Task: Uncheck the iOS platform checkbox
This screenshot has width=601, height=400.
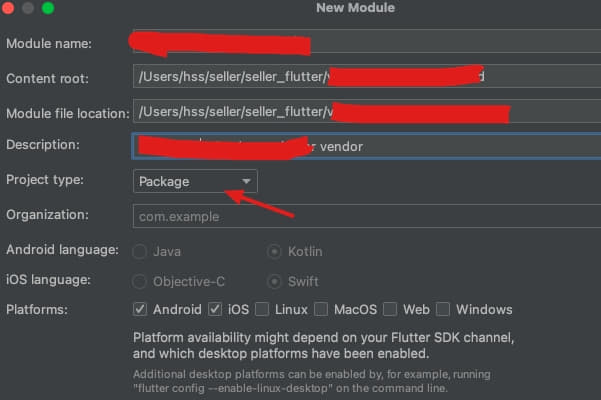Action: (x=215, y=309)
